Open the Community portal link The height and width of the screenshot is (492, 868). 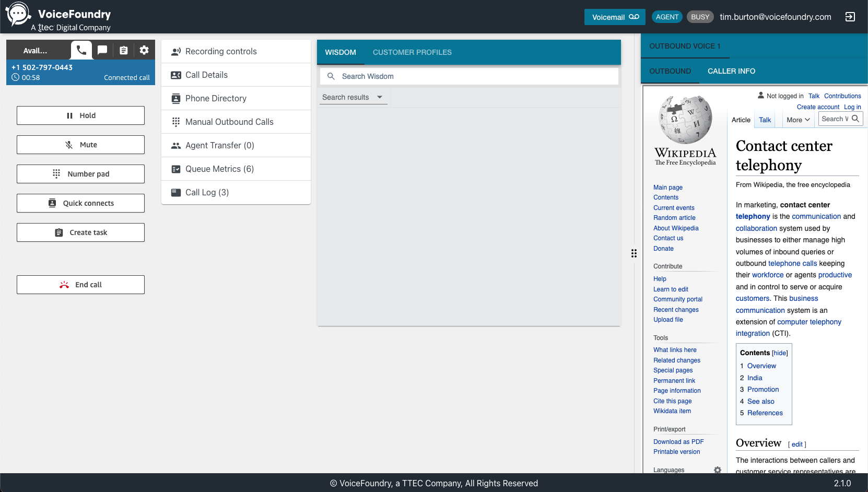pos(678,299)
